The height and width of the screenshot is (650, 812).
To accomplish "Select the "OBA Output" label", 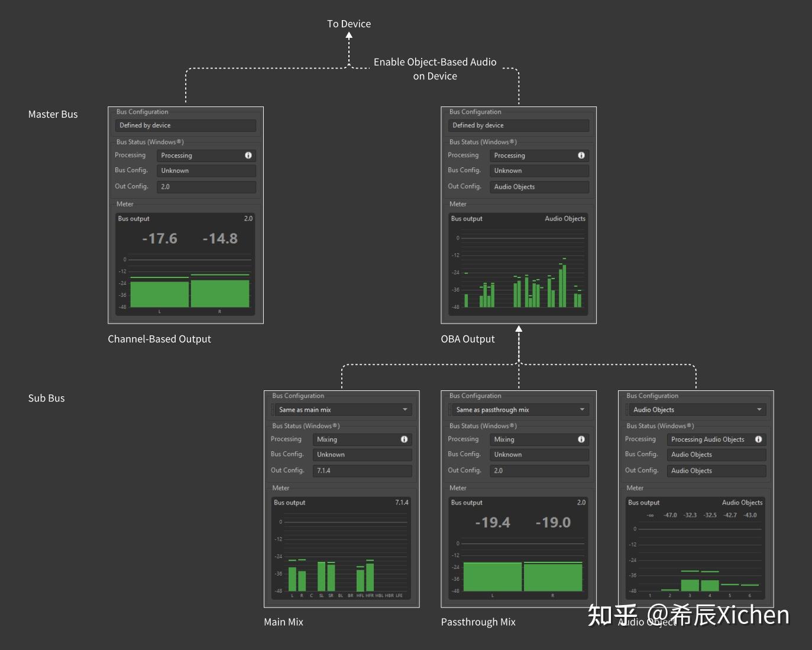I will point(468,338).
